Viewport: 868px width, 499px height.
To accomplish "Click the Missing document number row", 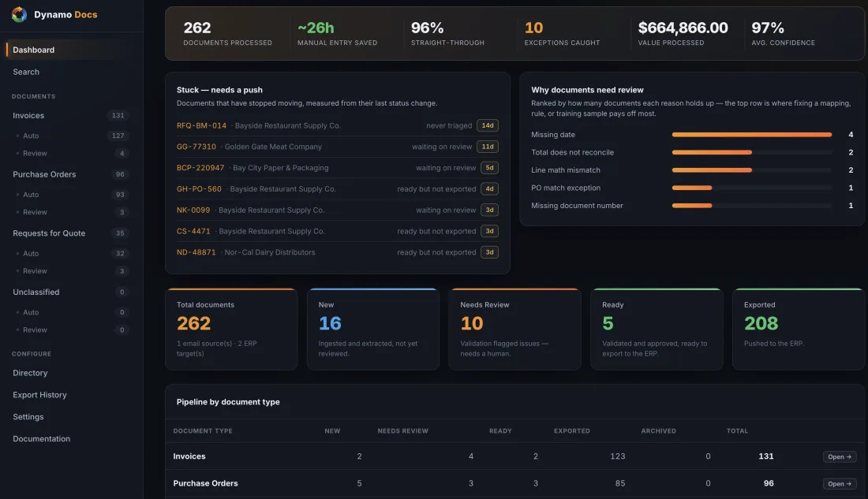I will (692, 206).
